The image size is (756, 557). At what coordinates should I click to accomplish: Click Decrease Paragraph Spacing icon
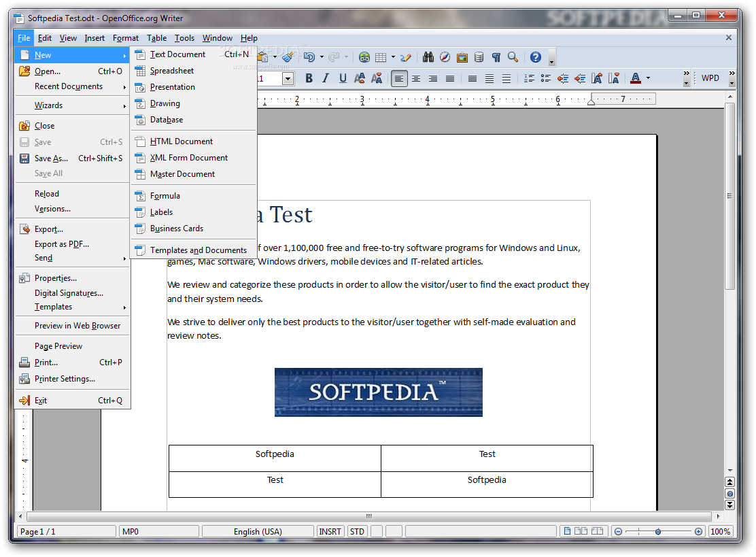pyautogui.click(x=614, y=78)
